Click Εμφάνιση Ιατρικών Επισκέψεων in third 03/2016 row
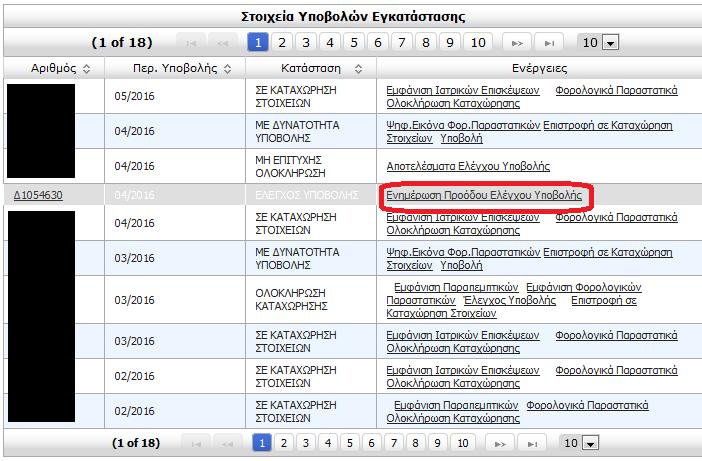 coord(463,336)
